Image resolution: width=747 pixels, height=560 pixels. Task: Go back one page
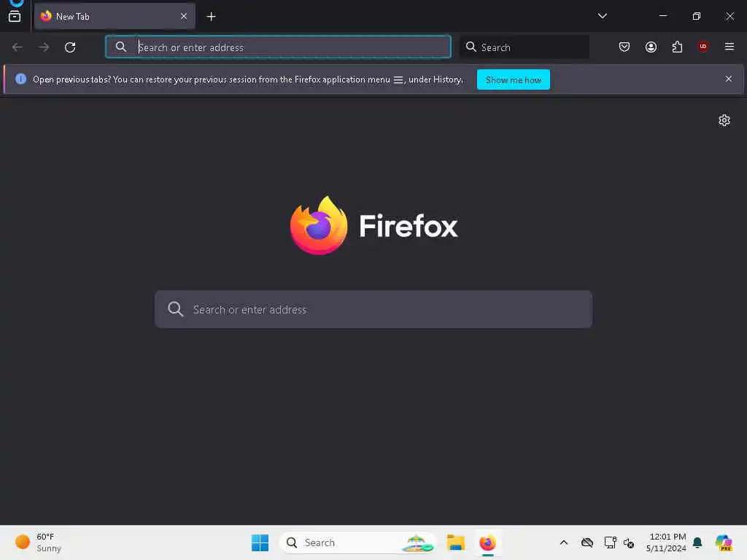(18, 47)
